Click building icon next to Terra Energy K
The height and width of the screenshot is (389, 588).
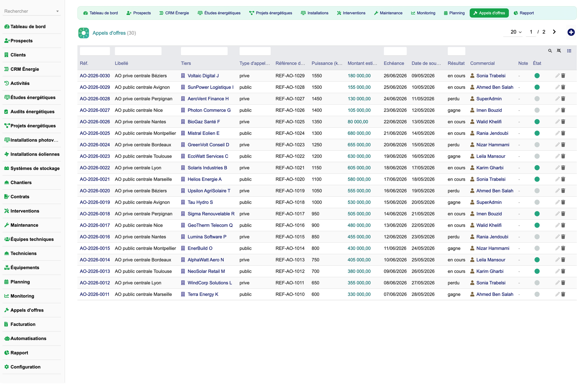pos(183,294)
